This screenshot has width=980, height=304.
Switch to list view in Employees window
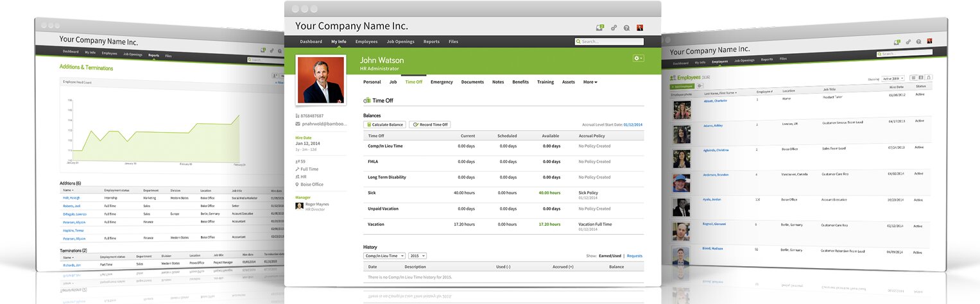tap(913, 77)
